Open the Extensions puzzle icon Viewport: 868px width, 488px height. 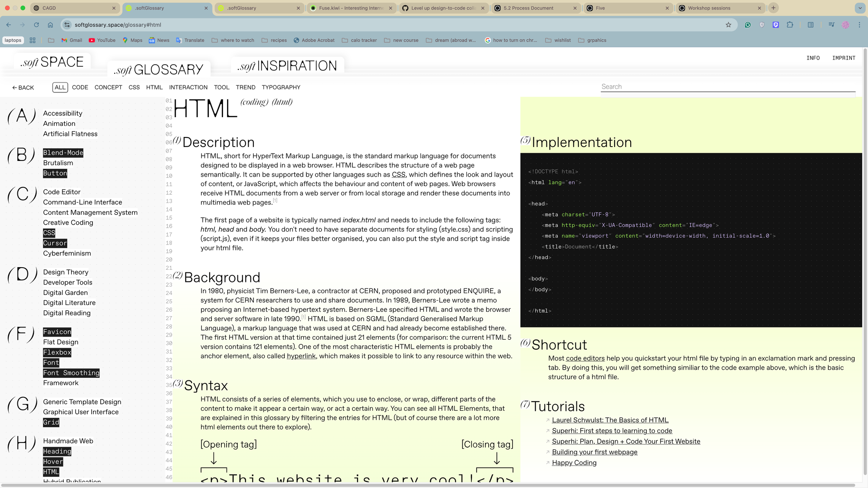click(790, 25)
